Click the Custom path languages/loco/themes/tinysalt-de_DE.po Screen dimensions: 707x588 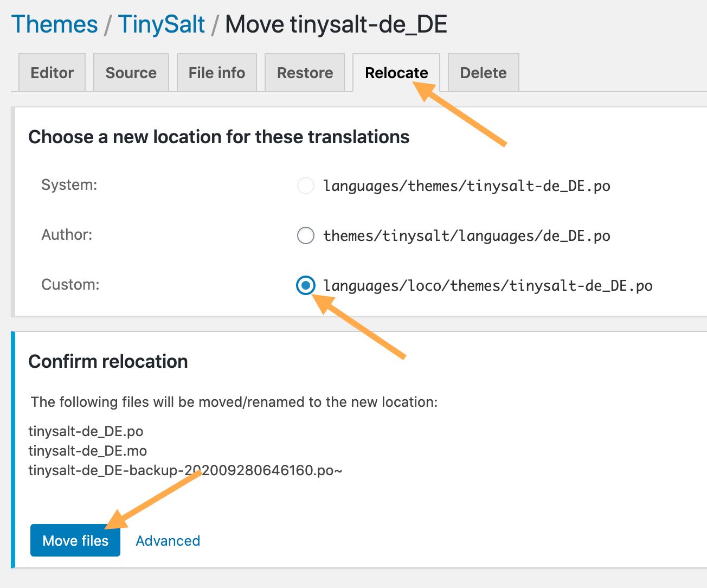[487, 285]
